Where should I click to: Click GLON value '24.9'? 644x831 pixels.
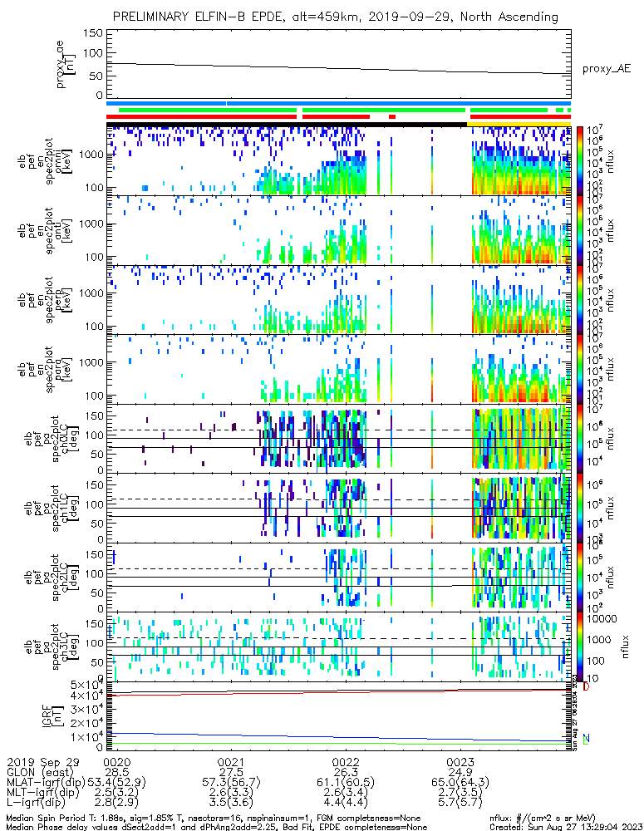[x=460, y=772]
